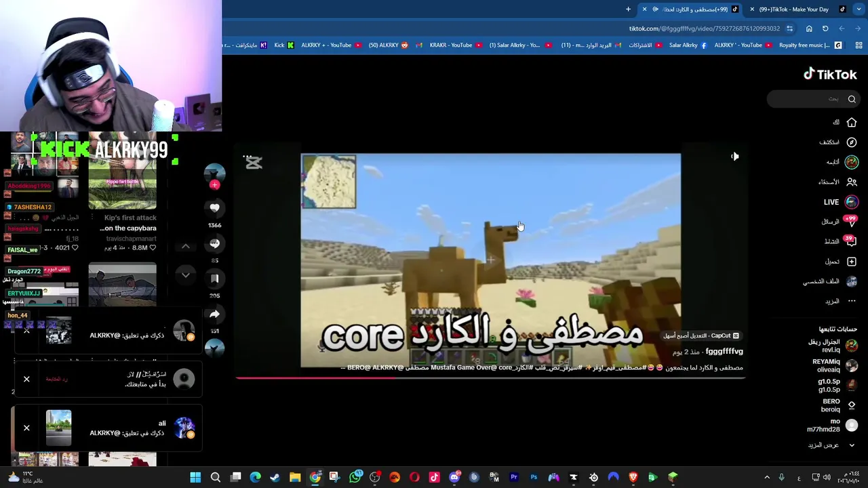This screenshot has height=488, width=868.
Task: Open the Salar Alkrky Facebook bookmark
Action: tap(688, 45)
